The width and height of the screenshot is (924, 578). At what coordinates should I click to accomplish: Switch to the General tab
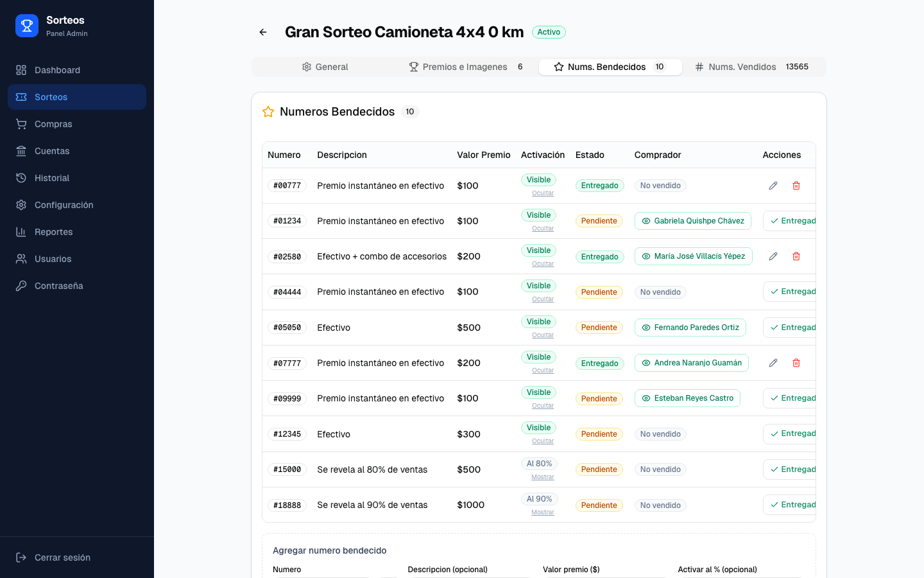pos(325,67)
